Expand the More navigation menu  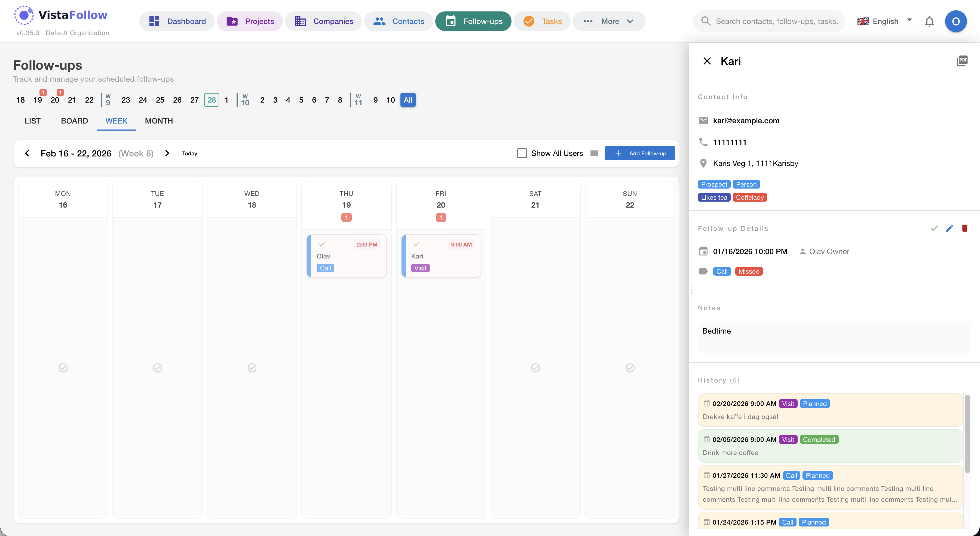pyautogui.click(x=609, y=21)
